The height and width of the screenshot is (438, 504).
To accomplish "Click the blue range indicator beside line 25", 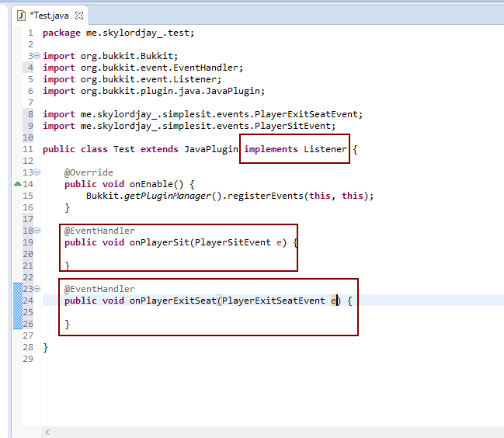I will tap(18, 312).
